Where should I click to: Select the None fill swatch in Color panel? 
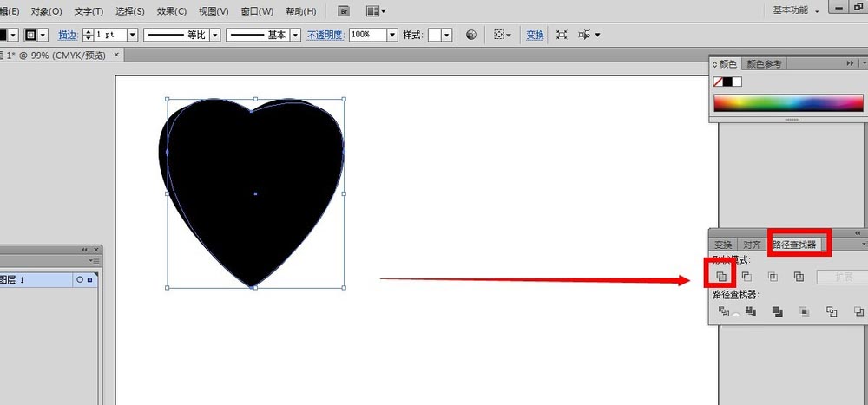pos(718,82)
